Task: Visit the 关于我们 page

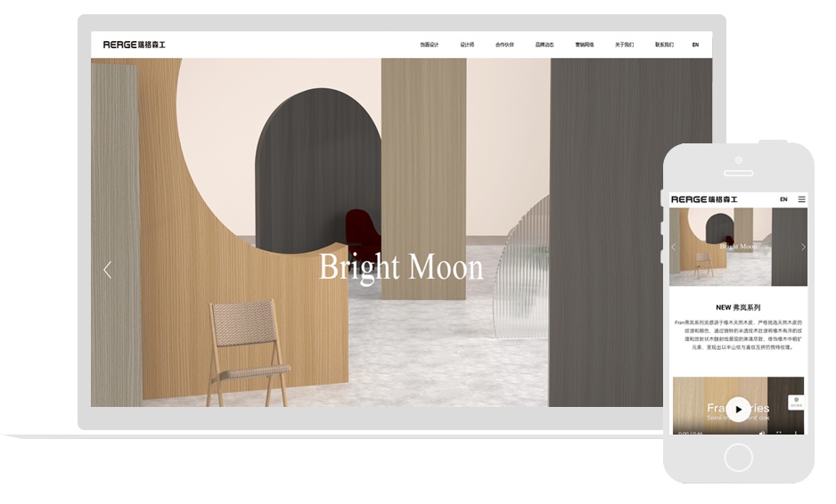Action: [x=624, y=45]
